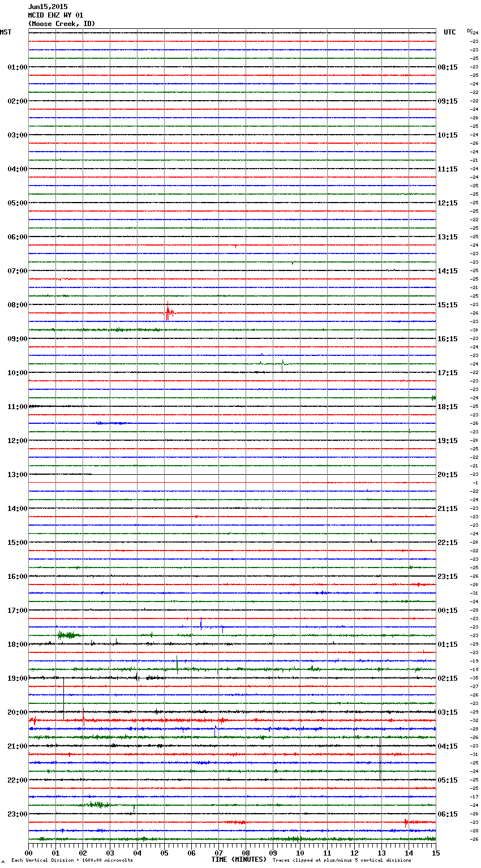This screenshot has width=481, height=868.
Task: Select the 11:00 MST time label
Action: click(18, 407)
